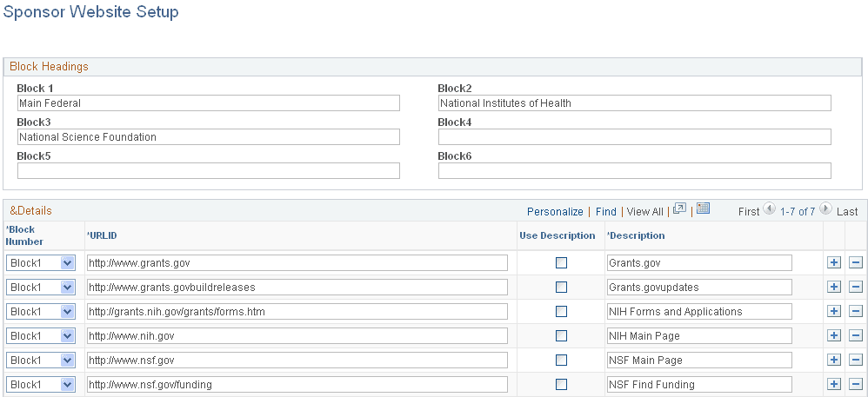Screen dimensions: 868x397
Task: Click the Personalize link
Action: coord(555,211)
